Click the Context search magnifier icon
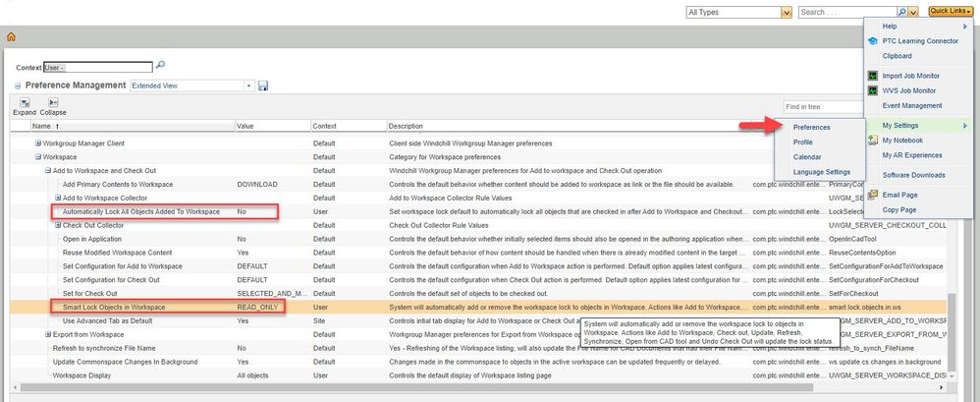 pos(161,66)
